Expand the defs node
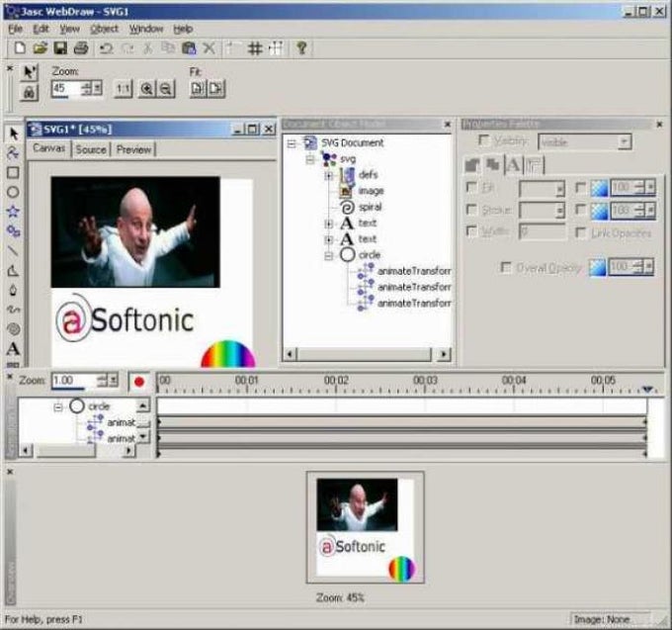This screenshot has width=672, height=630. pyautogui.click(x=329, y=175)
